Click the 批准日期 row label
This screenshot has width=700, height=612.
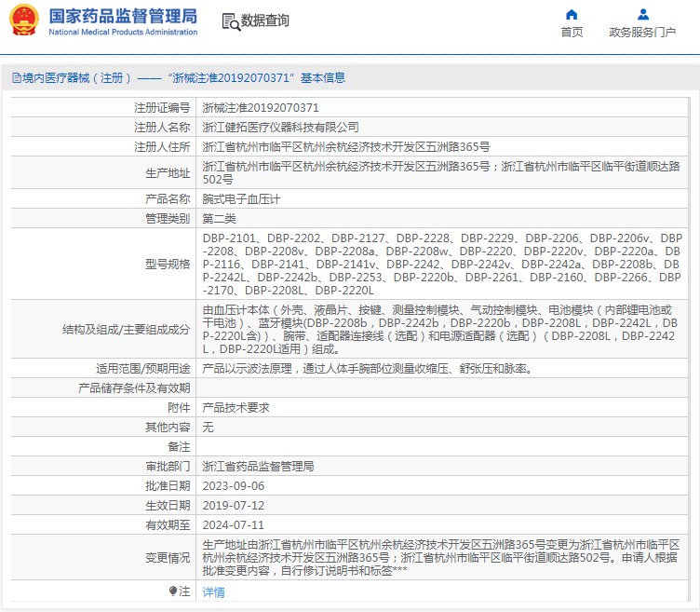click(x=168, y=486)
